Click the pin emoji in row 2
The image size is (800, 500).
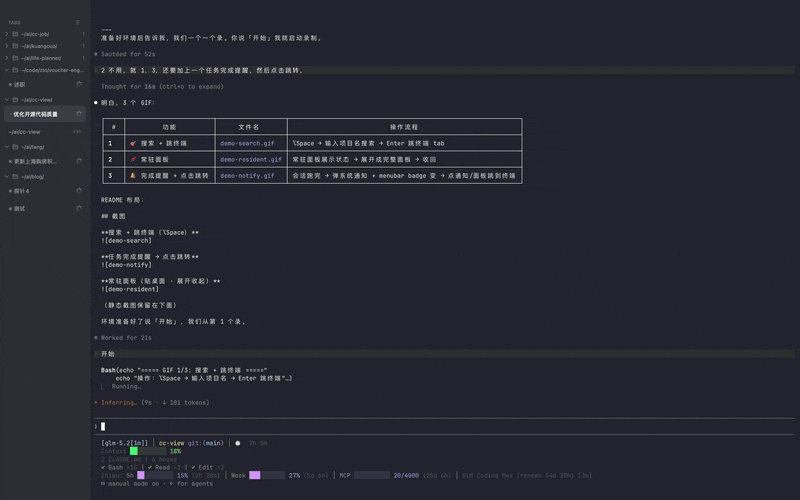133,159
